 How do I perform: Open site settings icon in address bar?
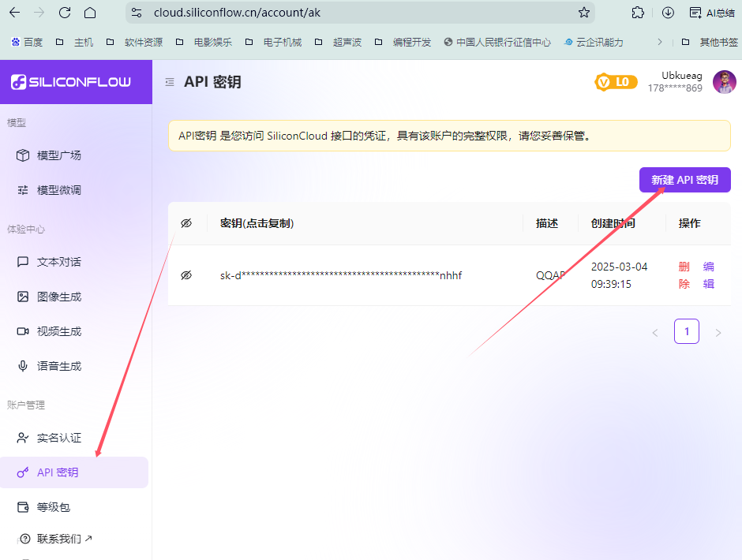point(137,13)
